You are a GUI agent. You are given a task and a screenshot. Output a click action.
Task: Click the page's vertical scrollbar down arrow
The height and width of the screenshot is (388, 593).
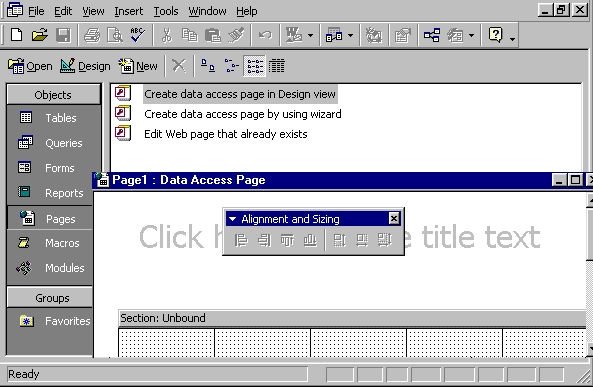click(589, 348)
